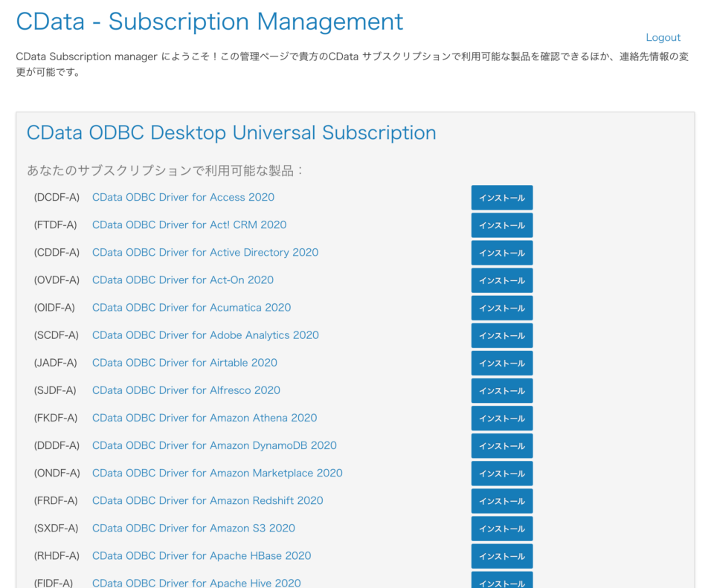This screenshot has height=588, width=714.
Task: Open the Amazon S3 2020 driver link
Action: 193,528
